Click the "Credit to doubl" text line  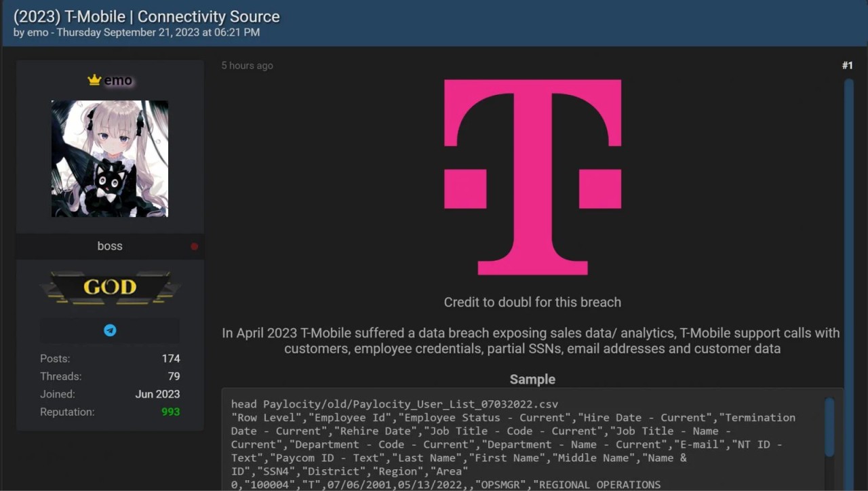[x=532, y=302]
